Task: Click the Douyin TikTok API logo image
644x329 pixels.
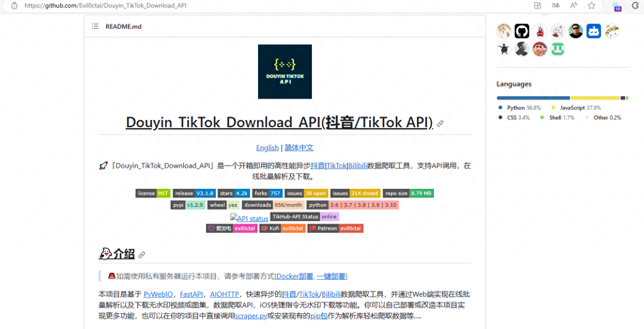Action: coord(285,71)
